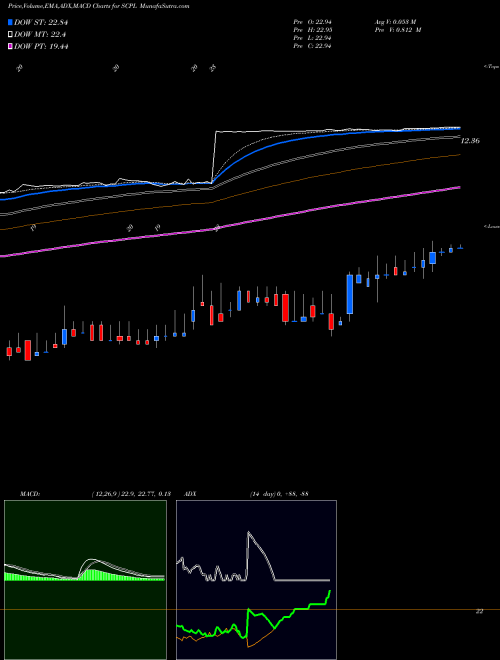Select the 'DOW PT: 19.44' legend text
The height and width of the screenshot is (660, 500).
point(41,46)
